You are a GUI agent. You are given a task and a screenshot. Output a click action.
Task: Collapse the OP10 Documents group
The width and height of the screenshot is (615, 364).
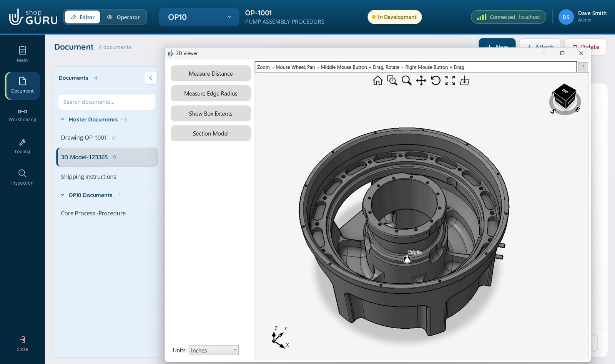point(62,195)
